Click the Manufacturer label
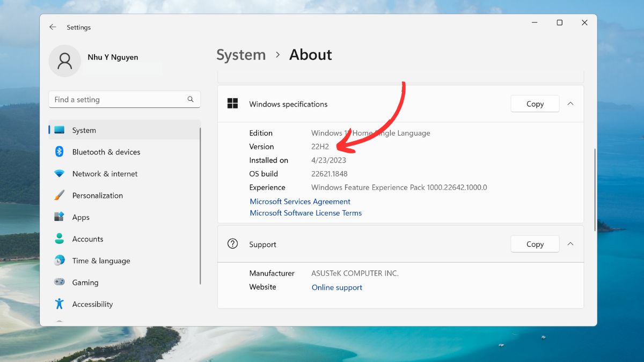The width and height of the screenshot is (644, 362). click(x=272, y=274)
